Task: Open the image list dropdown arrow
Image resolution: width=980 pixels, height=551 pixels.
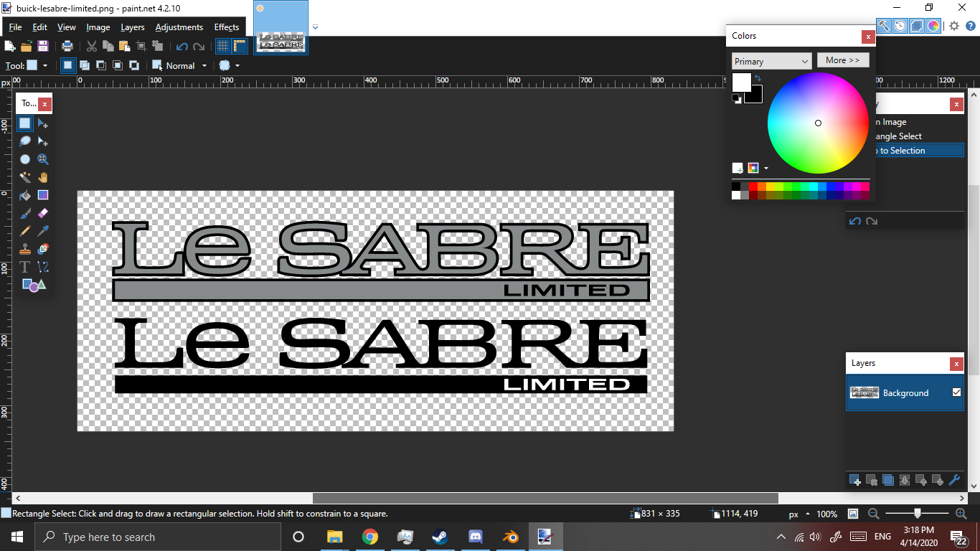Action: coord(315,27)
